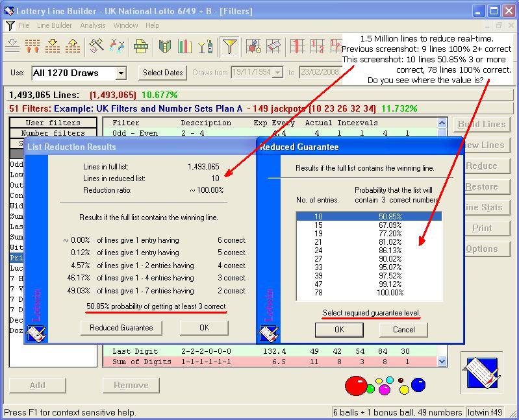This screenshot has width=519, height=420.
Task: Click the colored bar chart toolbar icon
Action: (x=185, y=46)
